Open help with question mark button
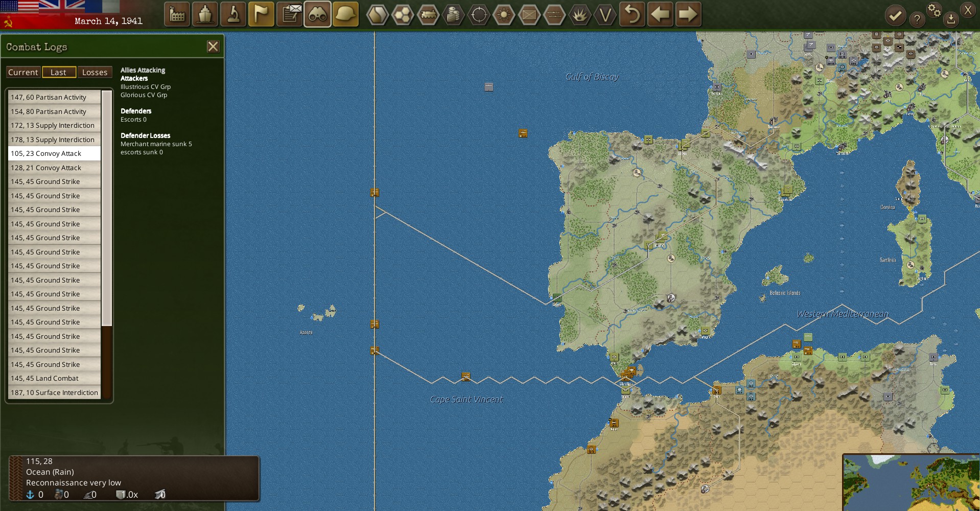The width and height of the screenshot is (980, 511). point(918,19)
